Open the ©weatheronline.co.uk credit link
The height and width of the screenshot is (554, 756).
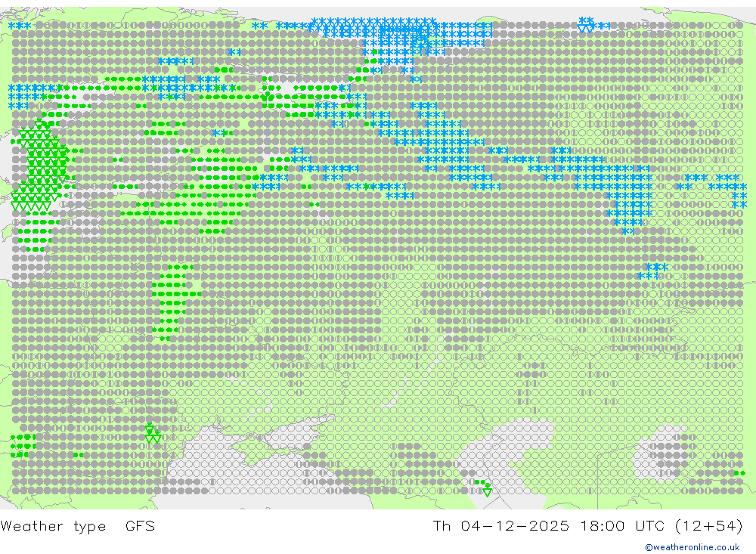tap(692, 547)
